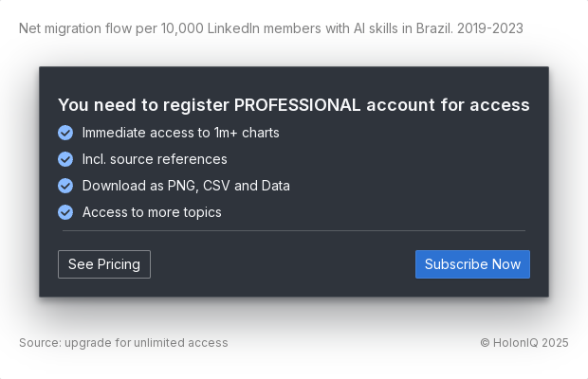Screen dimensions: 588x379
Task: Click the checkmark icon beside "Incl. source references"
Action: tap(65, 159)
